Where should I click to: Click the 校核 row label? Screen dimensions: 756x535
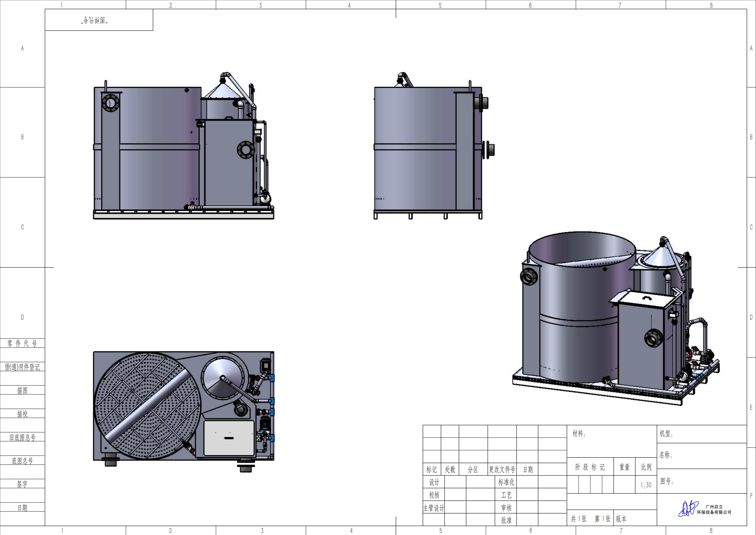(x=434, y=495)
